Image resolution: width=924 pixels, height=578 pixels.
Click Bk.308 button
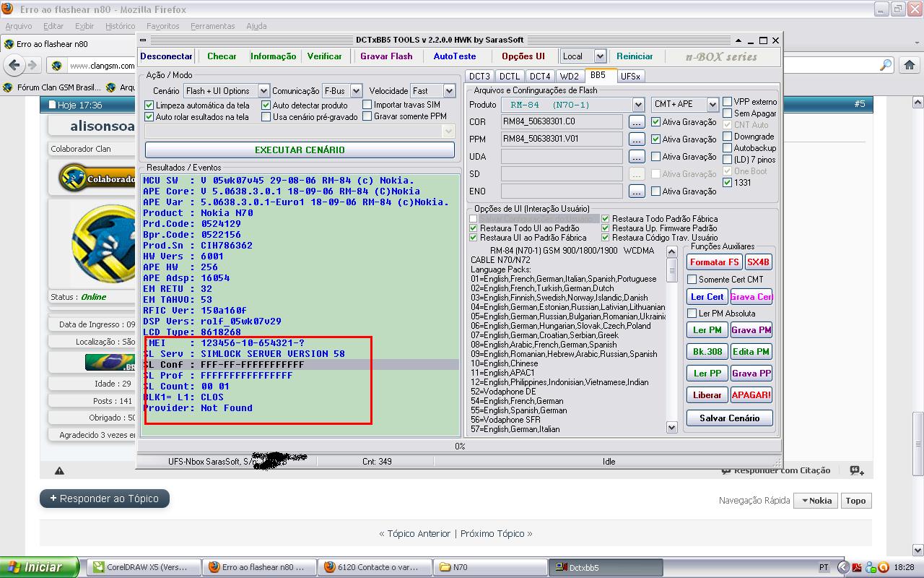(707, 352)
